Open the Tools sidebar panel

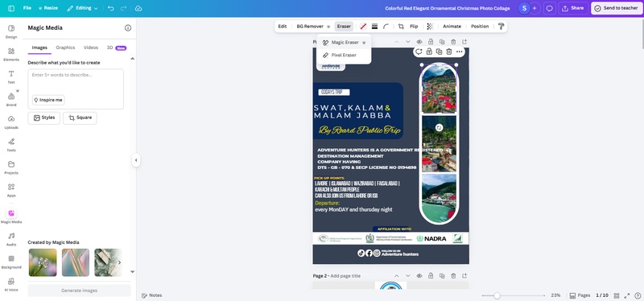[x=11, y=145]
